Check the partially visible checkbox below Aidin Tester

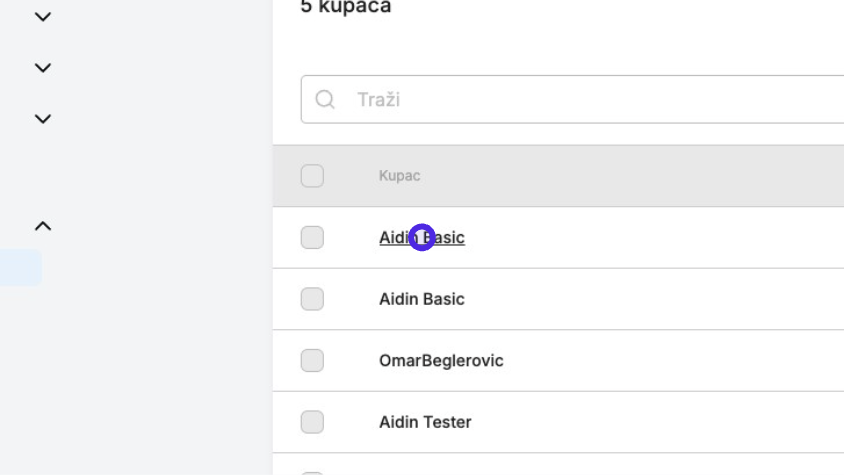pyautogui.click(x=312, y=473)
